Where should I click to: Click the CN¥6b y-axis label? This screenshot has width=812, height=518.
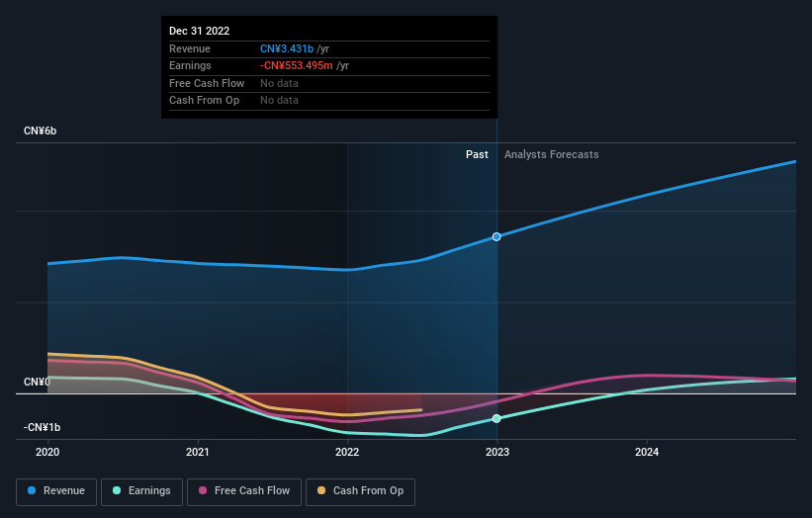(x=40, y=130)
